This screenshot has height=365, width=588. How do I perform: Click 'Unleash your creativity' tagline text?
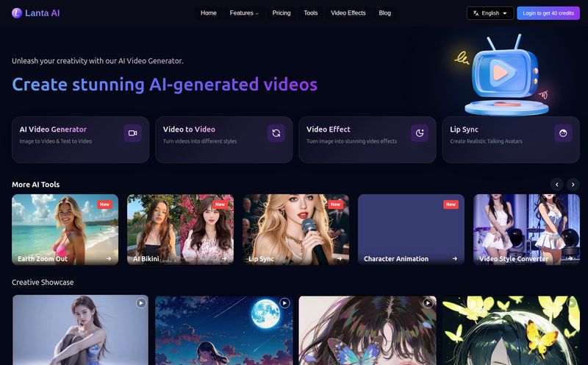98,61
